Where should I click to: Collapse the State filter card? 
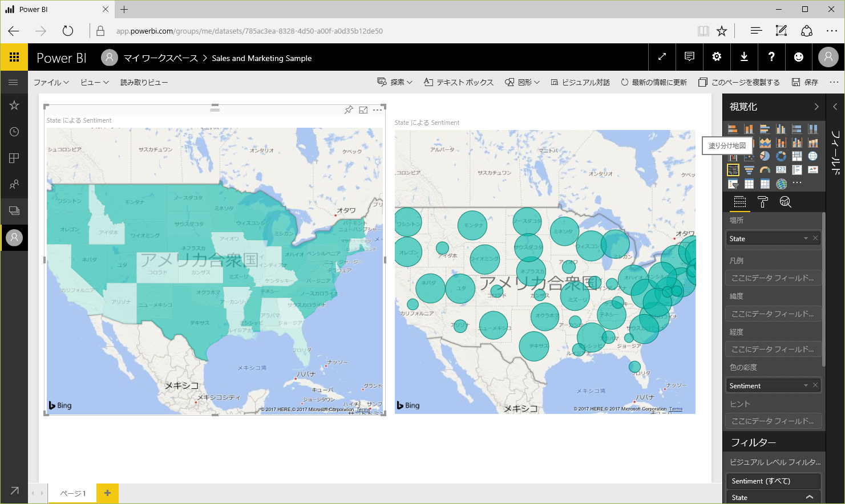[x=810, y=497]
